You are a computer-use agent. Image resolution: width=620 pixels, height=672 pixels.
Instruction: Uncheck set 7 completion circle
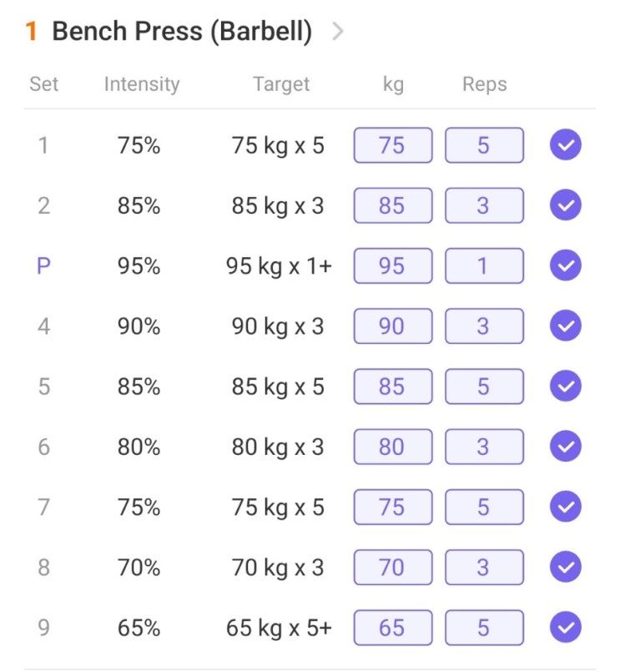click(565, 507)
